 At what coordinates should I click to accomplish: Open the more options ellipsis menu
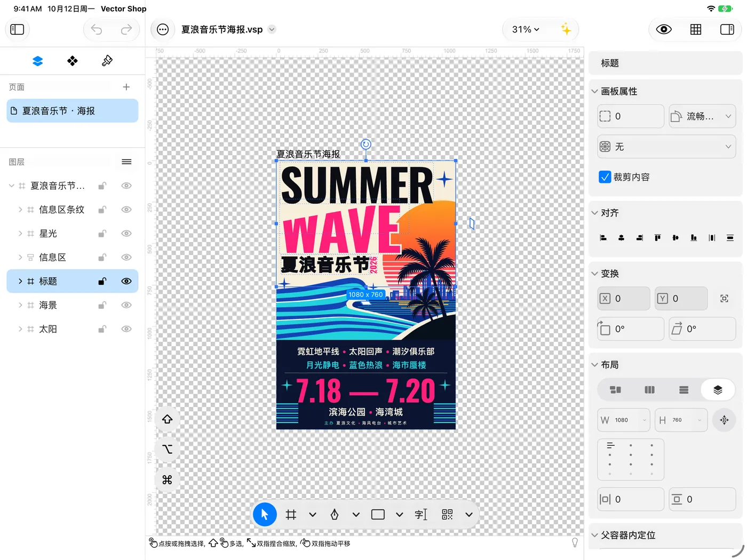[x=163, y=29]
